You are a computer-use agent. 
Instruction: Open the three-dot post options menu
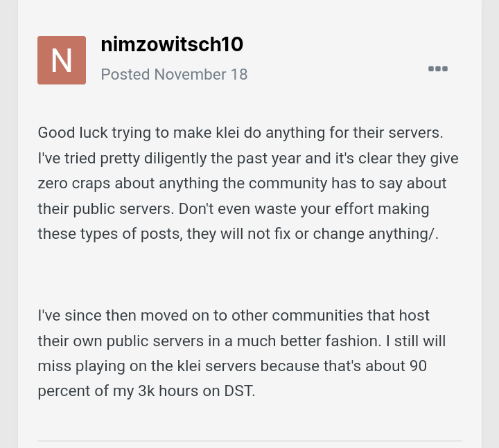point(438,69)
